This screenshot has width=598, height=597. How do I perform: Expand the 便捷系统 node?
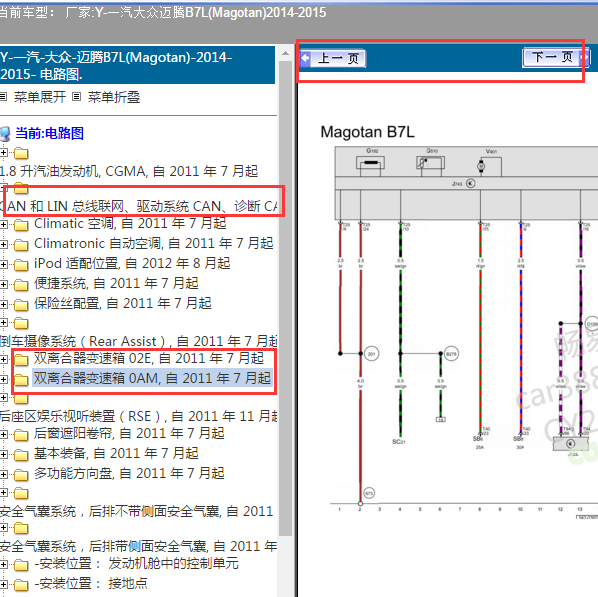pos(3,284)
